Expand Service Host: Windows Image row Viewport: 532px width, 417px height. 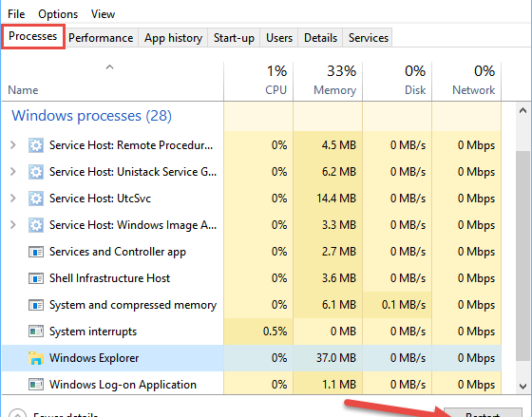[x=13, y=225]
